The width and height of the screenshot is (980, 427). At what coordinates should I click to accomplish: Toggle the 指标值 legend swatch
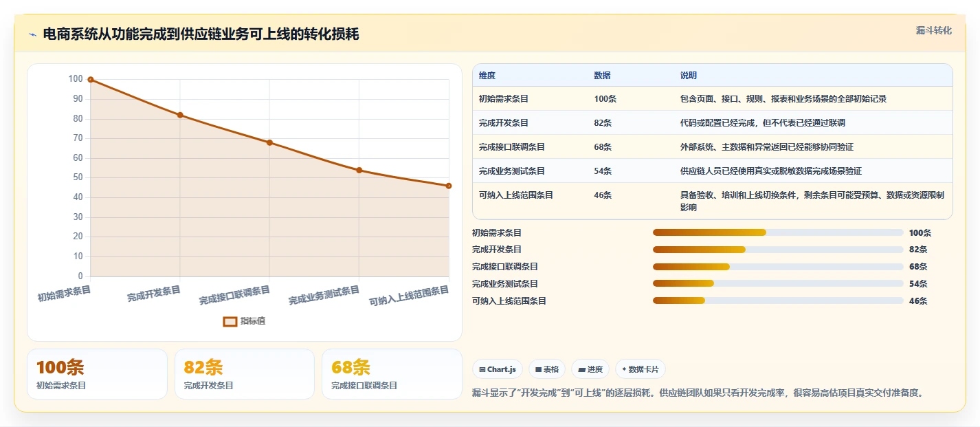click(x=230, y=321)
